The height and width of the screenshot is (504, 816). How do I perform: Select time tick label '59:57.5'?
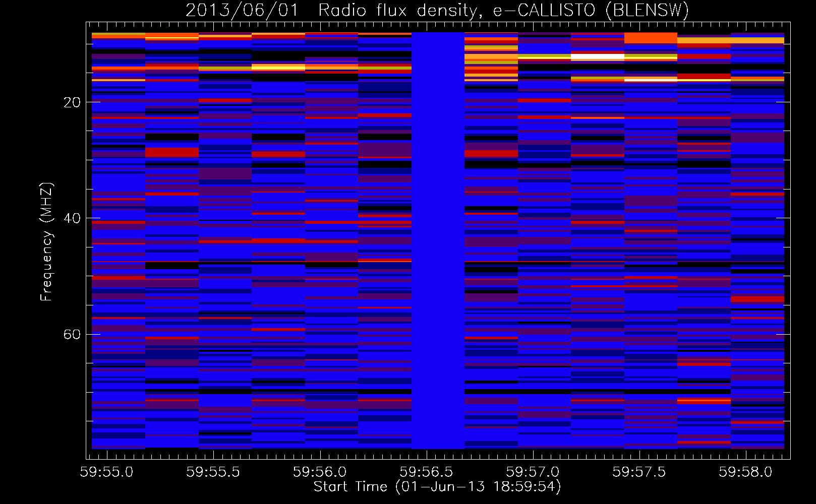[x=639, y=472]
